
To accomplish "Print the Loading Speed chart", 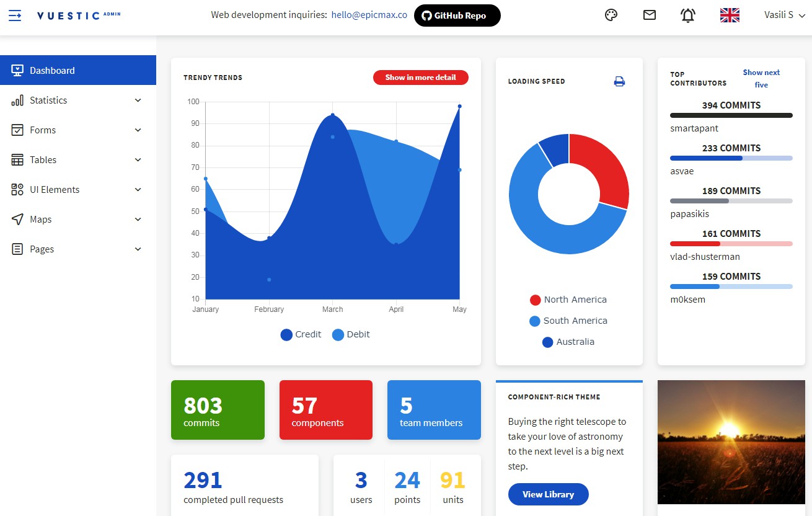I will (x=619, y=81).
